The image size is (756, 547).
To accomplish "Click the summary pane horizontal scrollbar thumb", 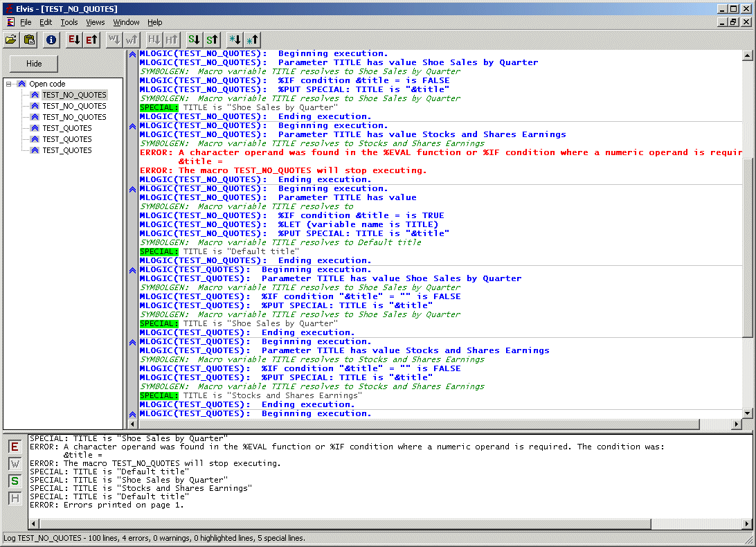I will pos(345,524).
